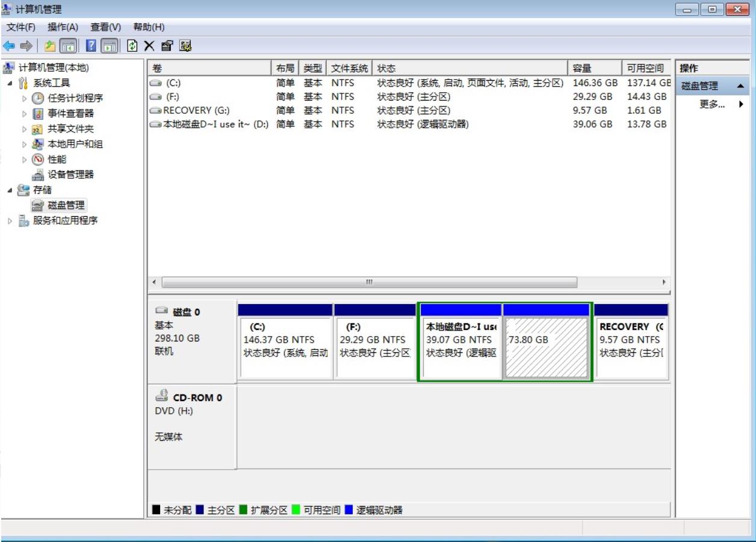The width and height of the screenshot is (756, 542).
Task: Select the 73.80 GB free space partition
Action: 546,348
